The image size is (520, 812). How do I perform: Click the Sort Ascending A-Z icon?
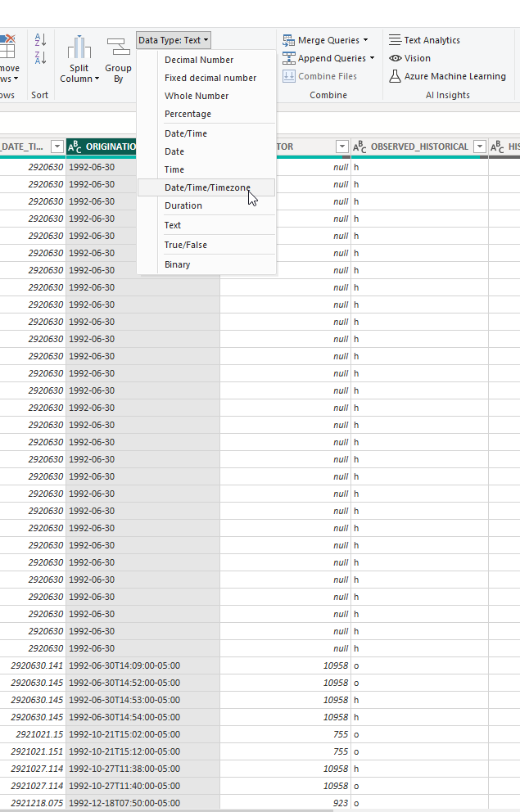(40, 40)
